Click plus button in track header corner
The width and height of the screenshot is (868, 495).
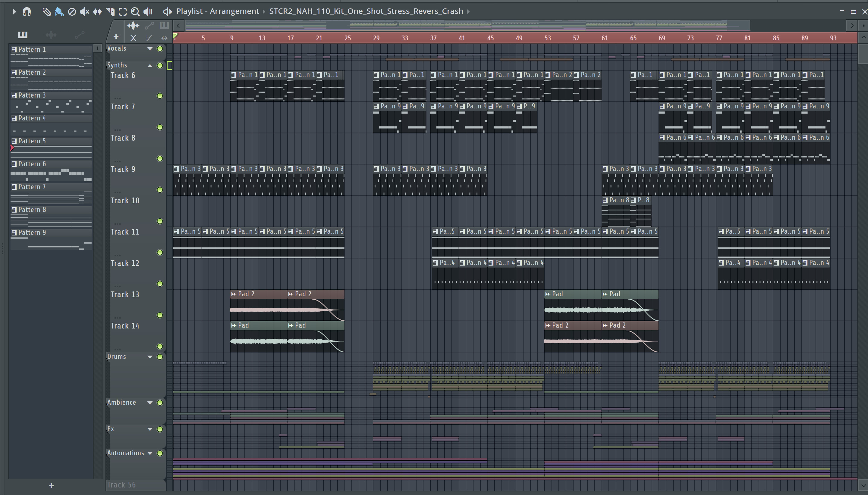(x=116, y=37)
